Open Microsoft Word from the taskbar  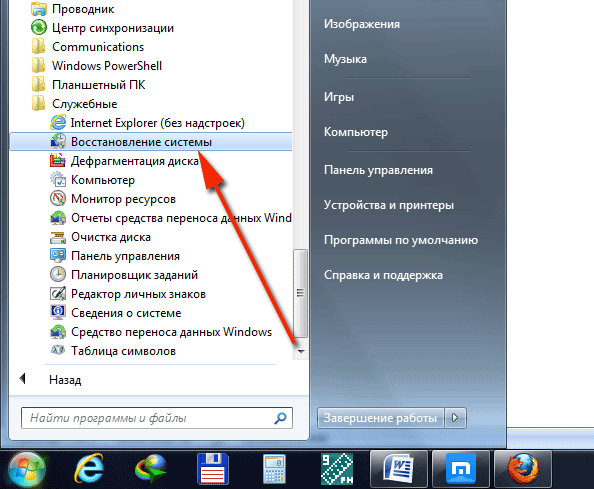(399, 469)
